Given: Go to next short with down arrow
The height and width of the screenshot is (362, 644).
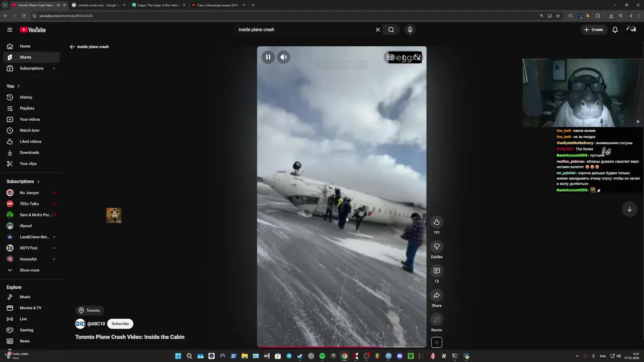Looking at the screenshot, I should coord(629,209).
